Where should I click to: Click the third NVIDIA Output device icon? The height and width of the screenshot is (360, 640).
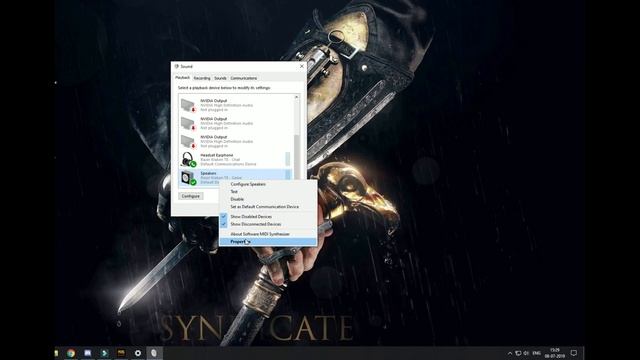(188, 141)
